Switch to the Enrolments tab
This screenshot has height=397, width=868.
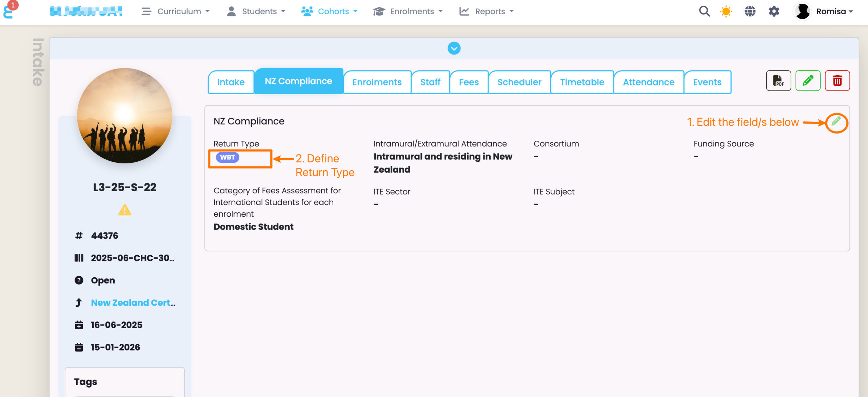(x=377, y=82)
